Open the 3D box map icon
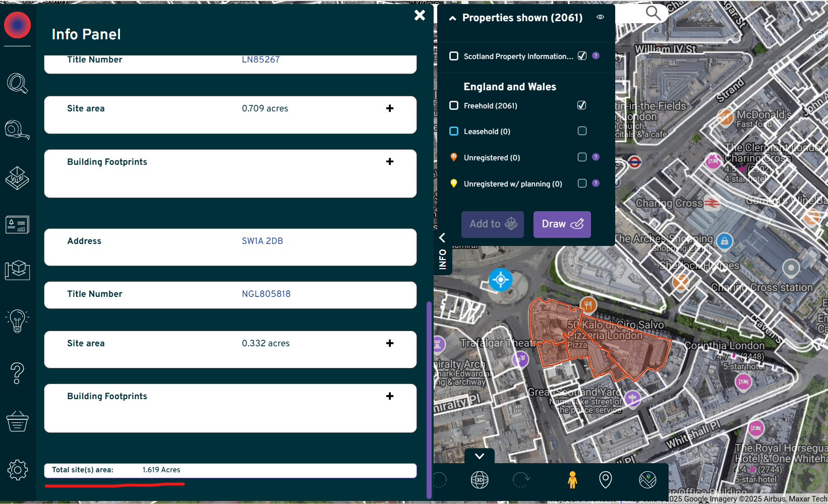828x504 pixels. 18,270
